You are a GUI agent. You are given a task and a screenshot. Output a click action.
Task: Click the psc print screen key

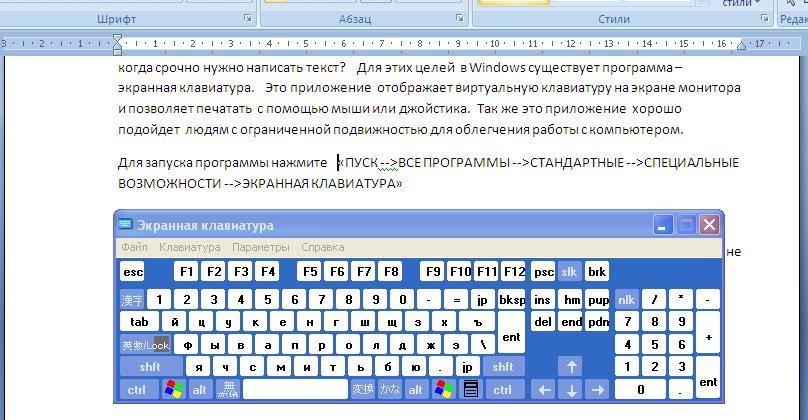click(543, 272)
